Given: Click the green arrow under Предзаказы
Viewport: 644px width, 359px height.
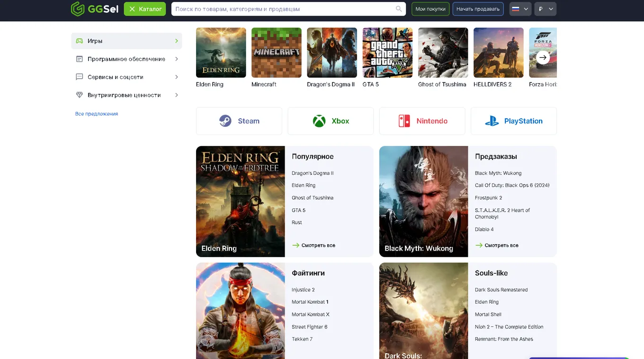Looking at the screenshot, I should coord(479,245).
